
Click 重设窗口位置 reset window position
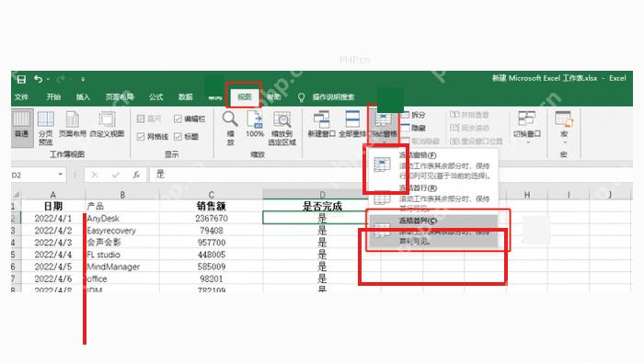tap(477, 141)
